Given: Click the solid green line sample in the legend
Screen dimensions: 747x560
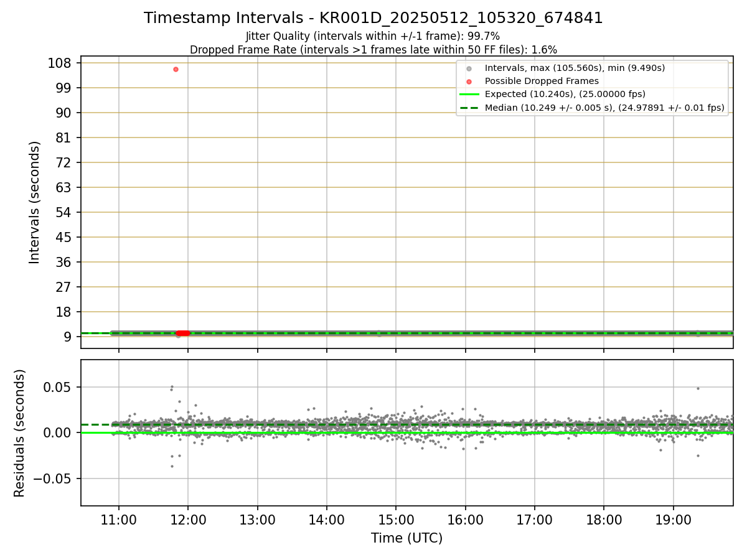Looking at the screenshot, I should point(469,95).
